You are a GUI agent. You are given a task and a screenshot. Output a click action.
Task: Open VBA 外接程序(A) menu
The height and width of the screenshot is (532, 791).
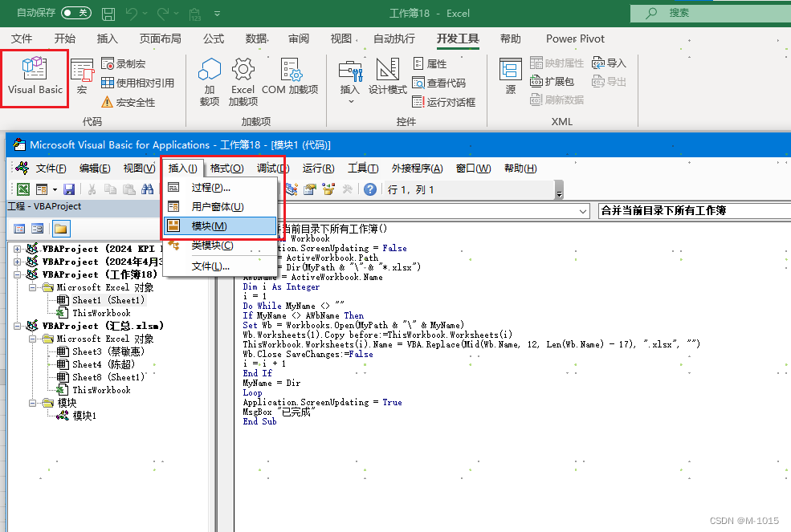pos(418,169)
